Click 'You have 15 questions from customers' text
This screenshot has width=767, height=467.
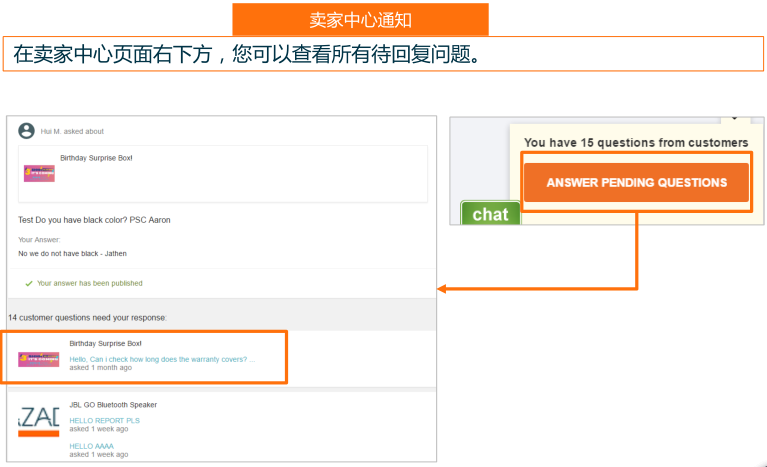click(636, 143)
